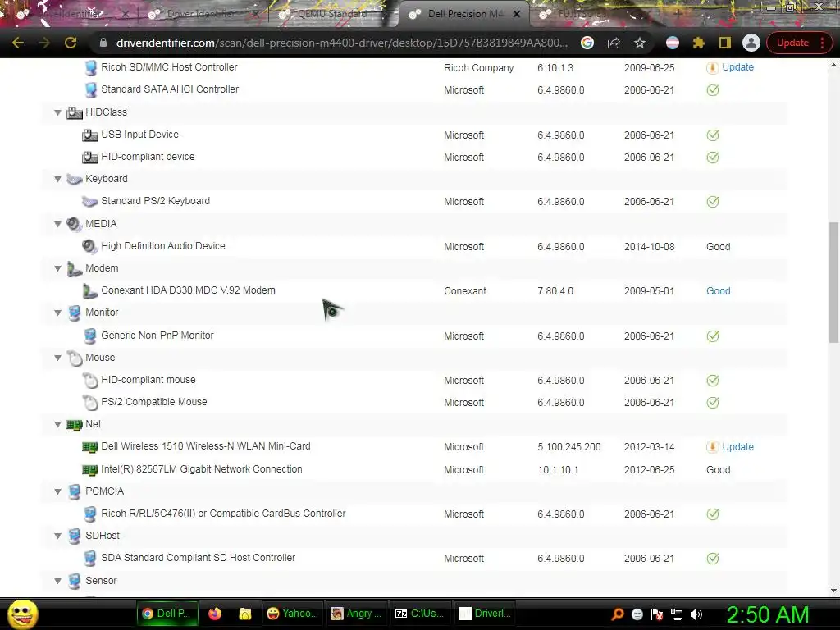Viewport: 840px width, 630px height.
Task: Select the Dell Wireless 1510 WLAN Mini-Card text
Action: click(x=206, y=446)
